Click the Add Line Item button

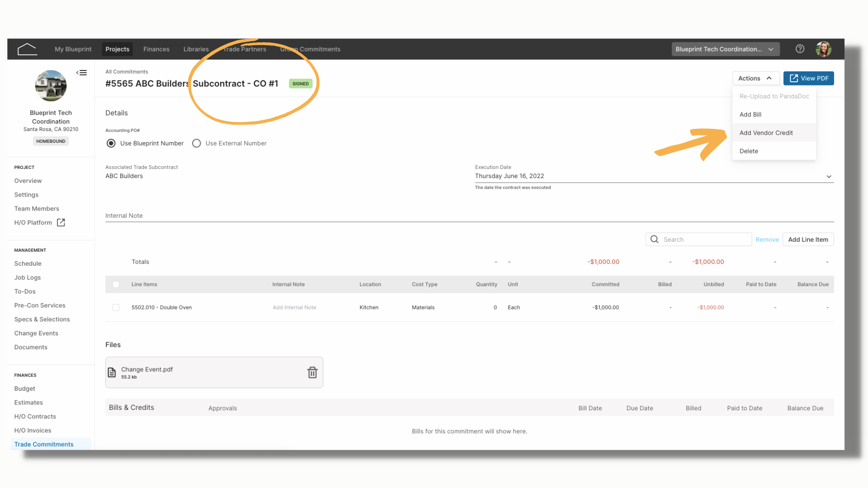[x=808, y=239]
